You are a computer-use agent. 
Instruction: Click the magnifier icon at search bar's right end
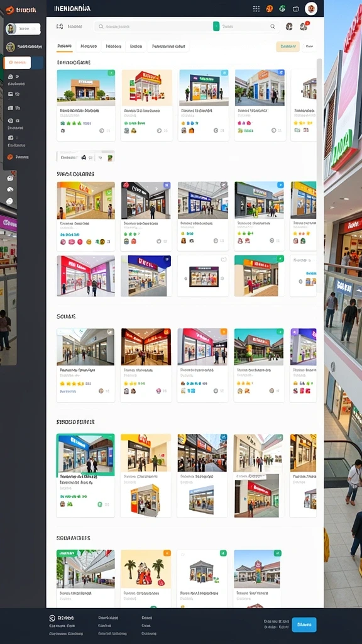(x=273, y=26)
